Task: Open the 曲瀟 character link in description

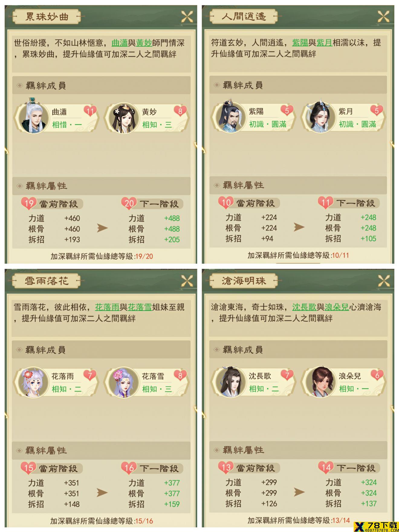Action: point(120,43)
